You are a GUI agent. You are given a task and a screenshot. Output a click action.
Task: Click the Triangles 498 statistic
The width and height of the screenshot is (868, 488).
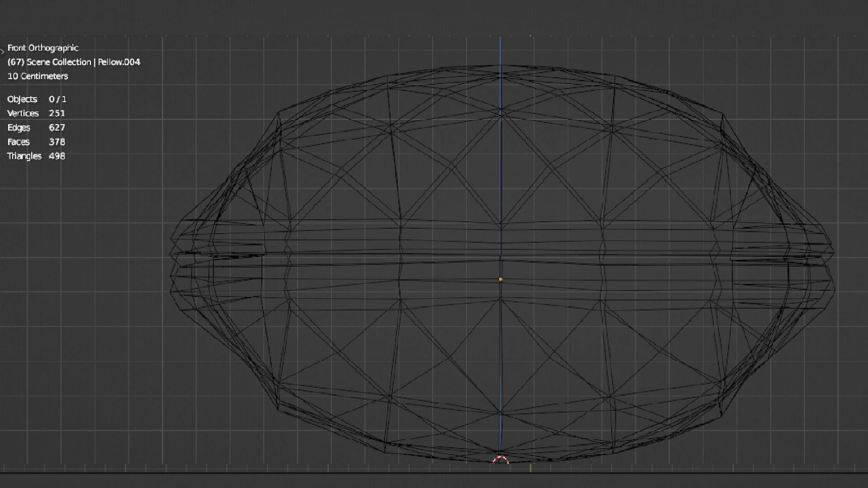tap(36, 156)
